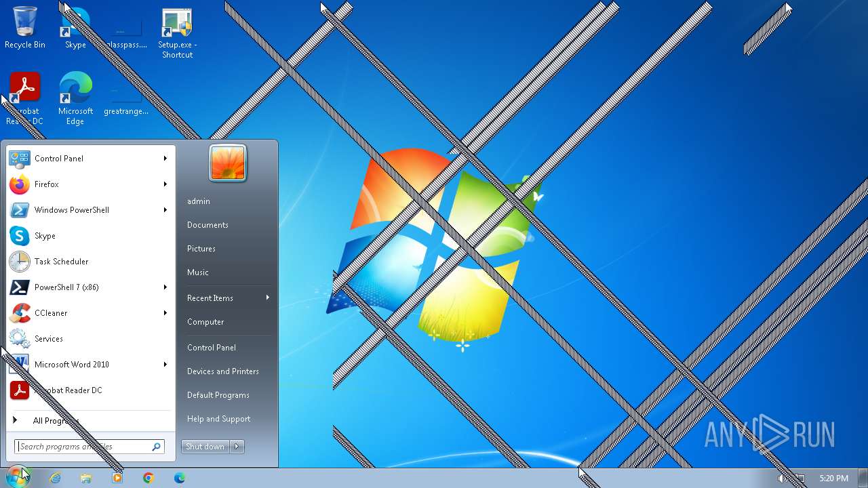The height and width of the screenshot is (488, 868).
Task: Launch the Services entry
Action: (x=90, y=339)
